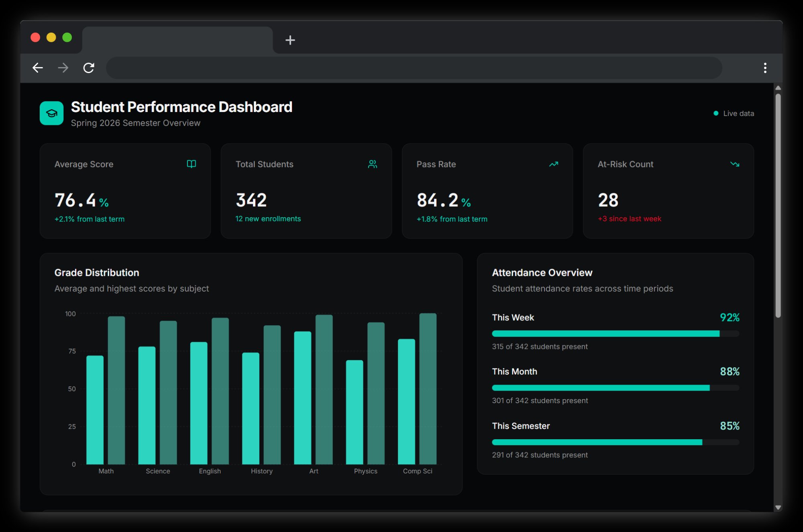Image resolution: width=803 pixels, height=532 pixels.
Task: Toggle the green traffic light window control
Action: tap(66, 37)
